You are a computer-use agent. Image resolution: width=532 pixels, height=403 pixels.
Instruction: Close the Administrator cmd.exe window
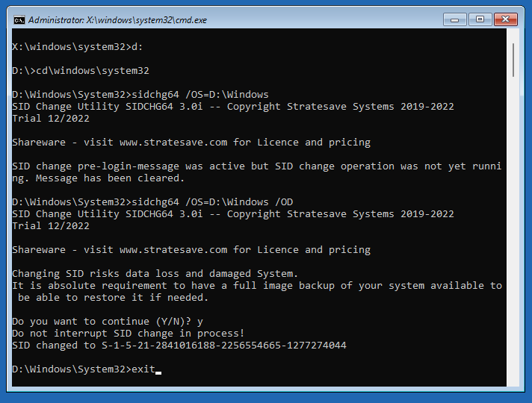tap(506, 19)
